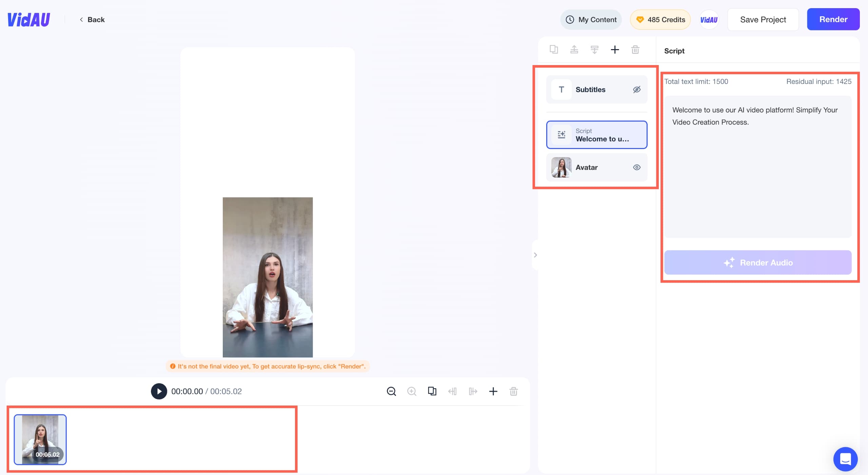Play the video preview

pos(159,391)
